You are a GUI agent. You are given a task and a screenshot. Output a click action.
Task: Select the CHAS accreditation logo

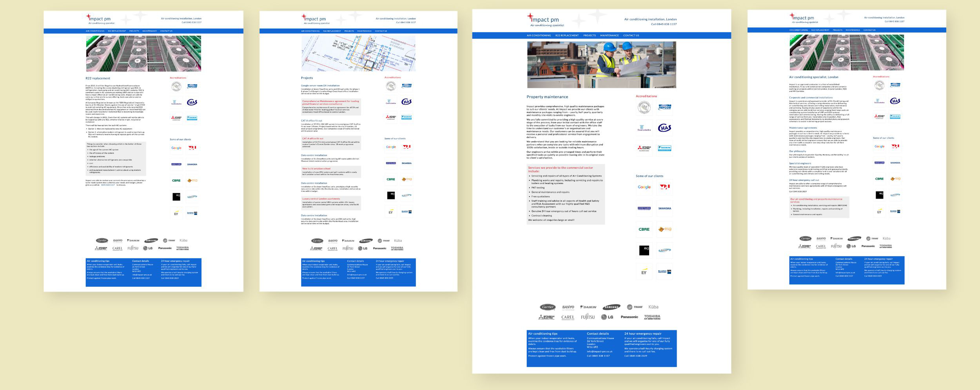(665, 128)
